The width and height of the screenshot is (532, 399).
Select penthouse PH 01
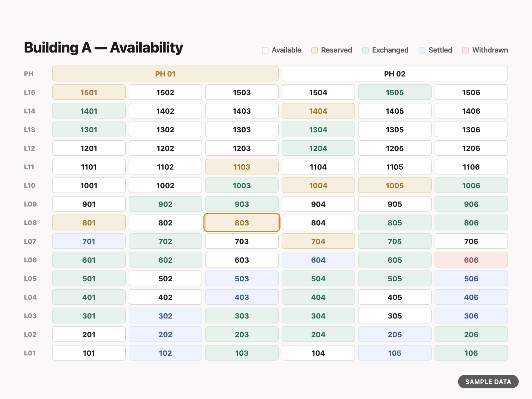tap(165, 73)
